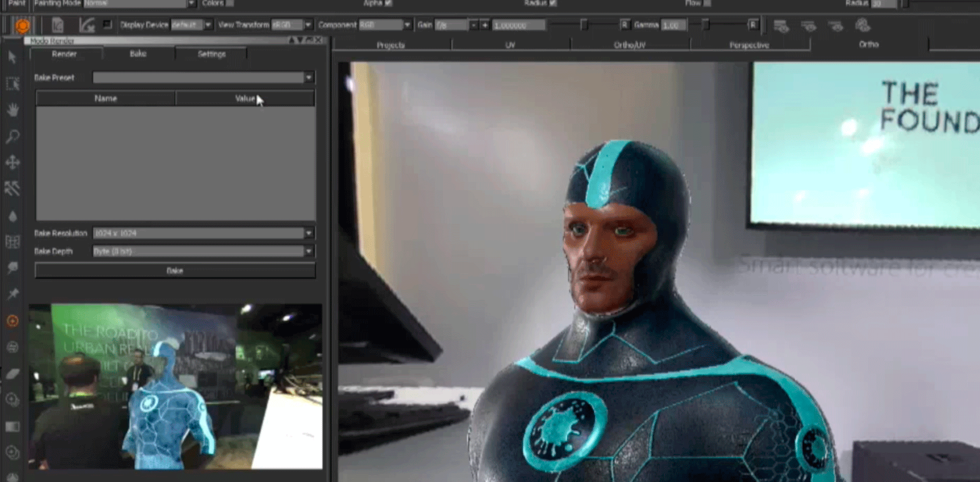Click the render preview thumbnail in Modo Render
Image resolution: width=980 pixels, height=482 pixels.
(175, 386)
